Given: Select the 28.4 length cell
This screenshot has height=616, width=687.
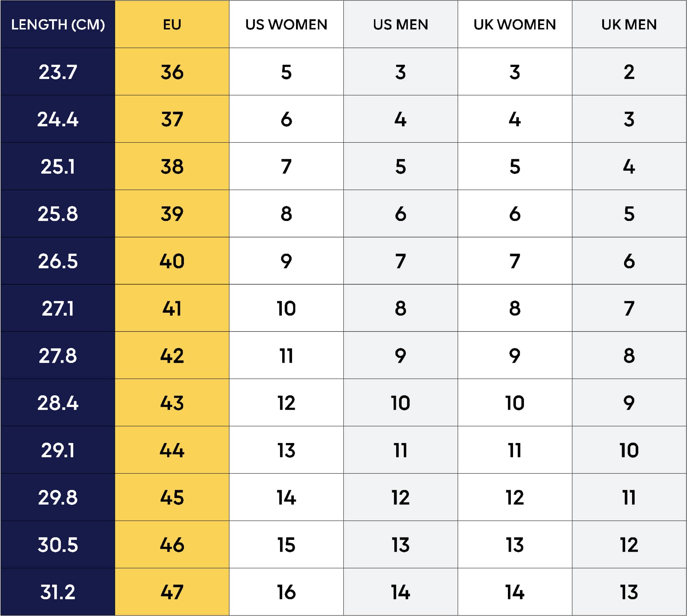Looking at the screenshot, I should point(58,403).
